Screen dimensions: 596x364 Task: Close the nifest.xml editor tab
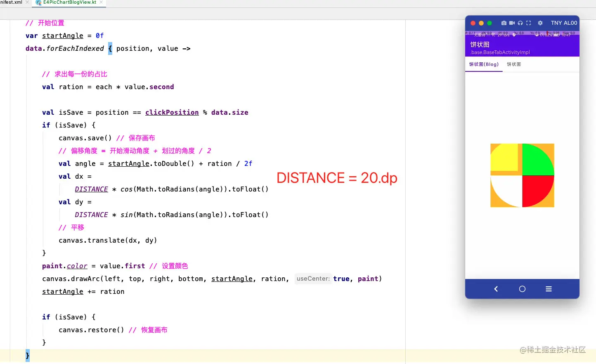coord(27,2)
